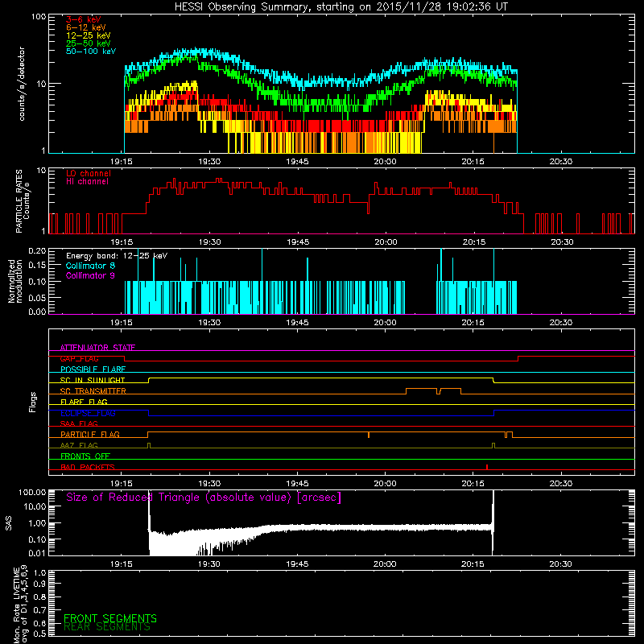The width and height of the screenshot is (644, 644).
Task: Select the Collimator 9 legend entry
Action: point(90,275)
